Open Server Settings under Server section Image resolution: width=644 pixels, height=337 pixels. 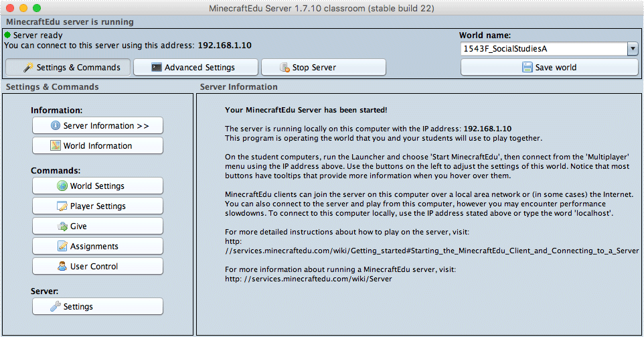point(98,307)
